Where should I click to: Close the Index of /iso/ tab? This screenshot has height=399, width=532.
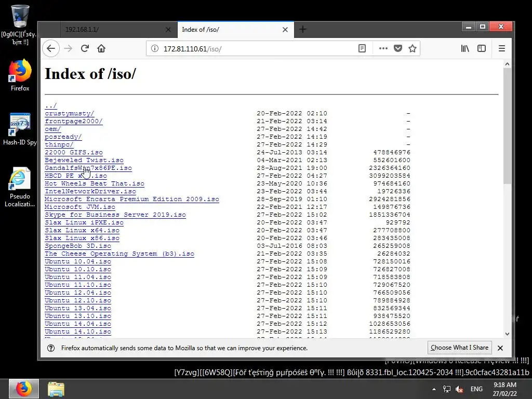pyautogui.click(x=285, y=30)
